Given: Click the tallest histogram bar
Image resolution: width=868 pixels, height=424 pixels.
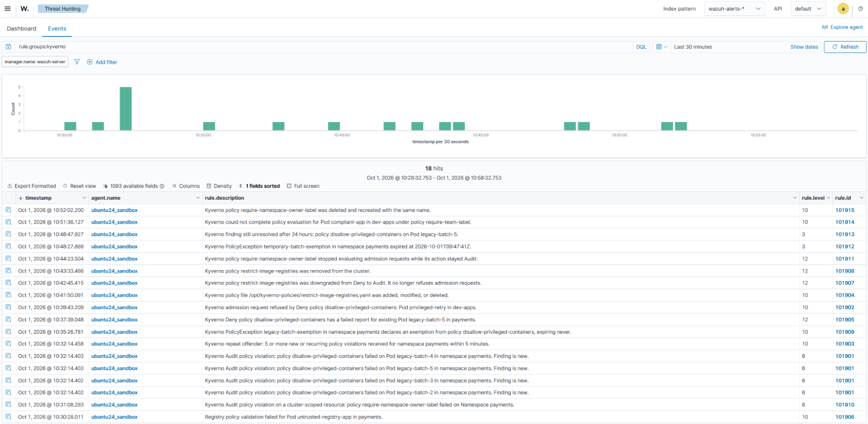Looking at the screenshot, I should point(126,109).
